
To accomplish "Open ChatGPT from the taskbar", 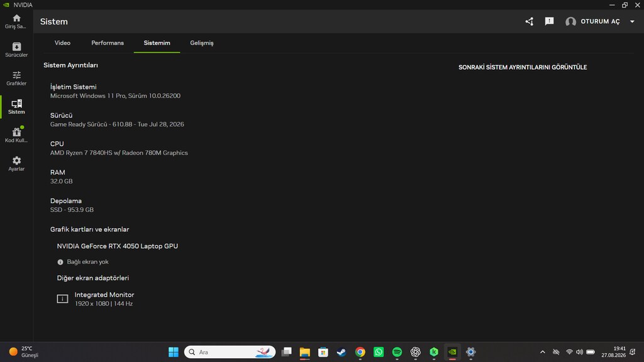I will click(416, 352).
